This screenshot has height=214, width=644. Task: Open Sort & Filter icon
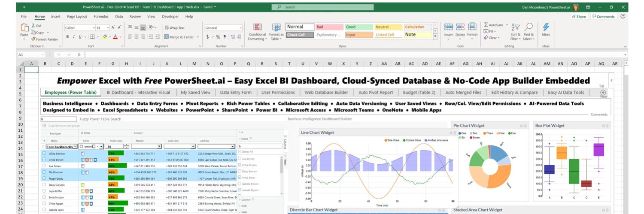coord(516,27)
